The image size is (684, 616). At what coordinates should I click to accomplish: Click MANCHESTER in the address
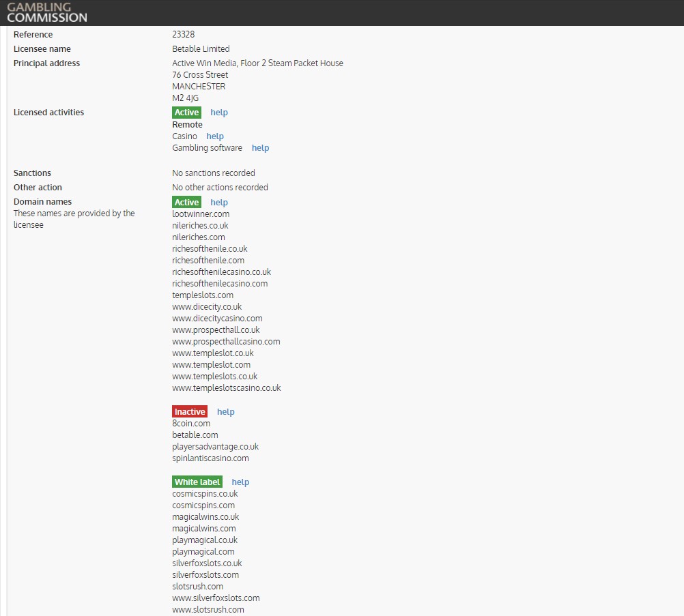pos(199,87)
